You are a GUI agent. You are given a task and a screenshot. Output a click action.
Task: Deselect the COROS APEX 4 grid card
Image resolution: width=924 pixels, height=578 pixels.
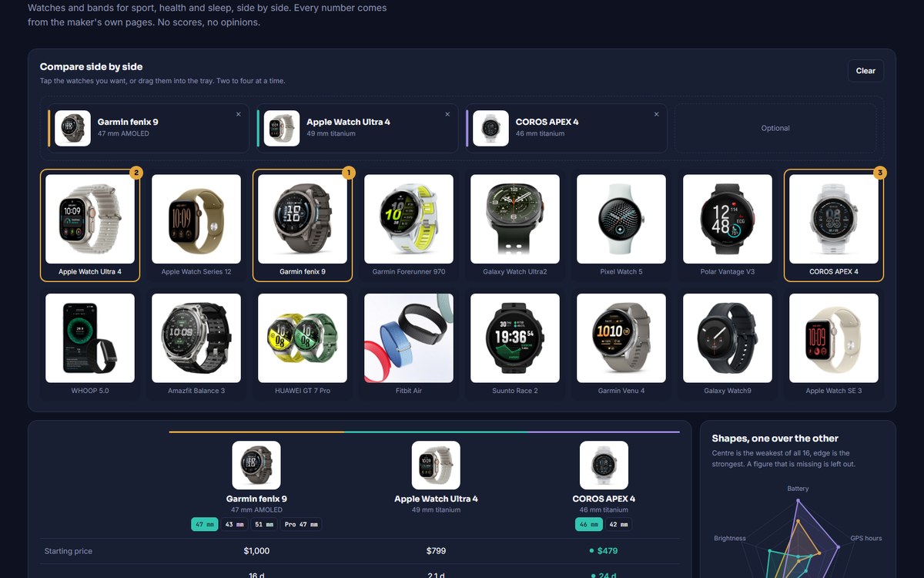tap(834, 226)
